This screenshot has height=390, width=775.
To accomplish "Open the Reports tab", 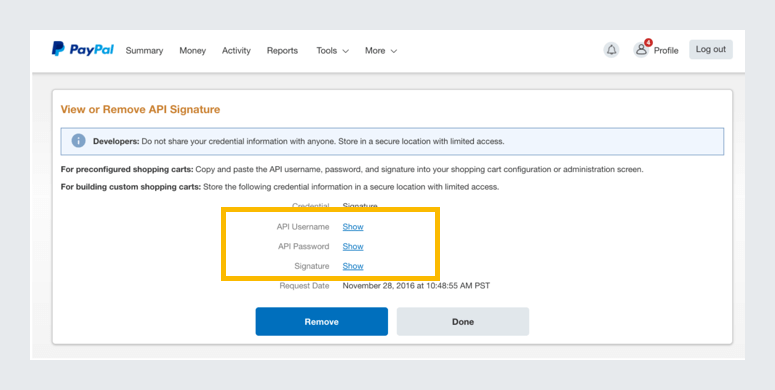I will (x=282, y=50).
